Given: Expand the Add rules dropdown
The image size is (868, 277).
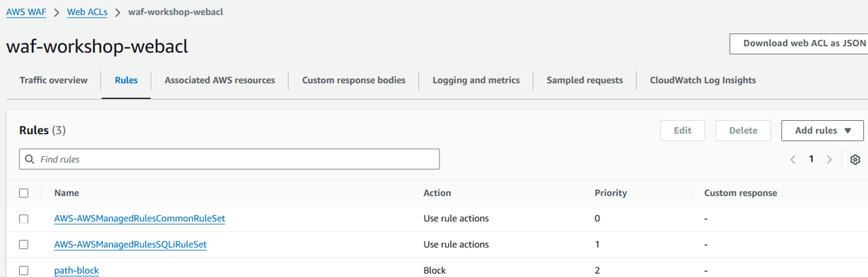Looking at the screenshot, I should (822, 130).
